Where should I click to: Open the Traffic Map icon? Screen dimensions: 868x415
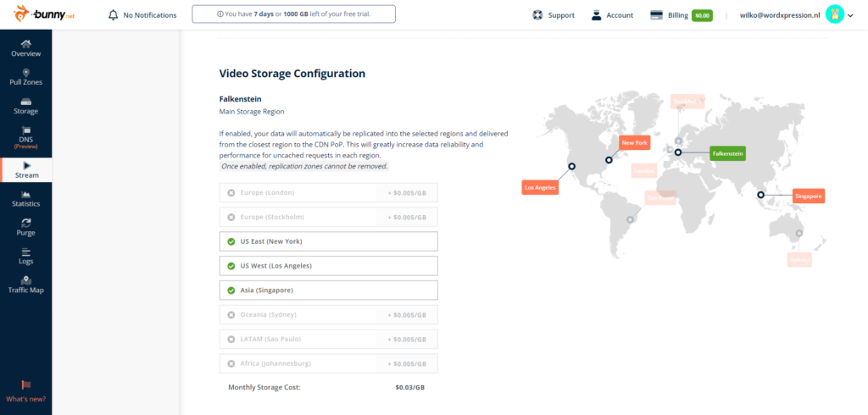pyautogui.click(x=26, y=280)
